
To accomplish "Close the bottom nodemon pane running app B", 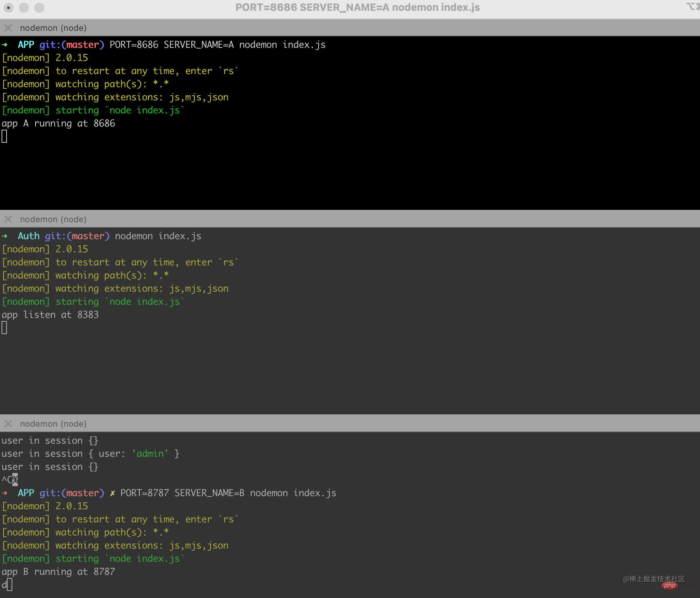I will coord(8,424).
